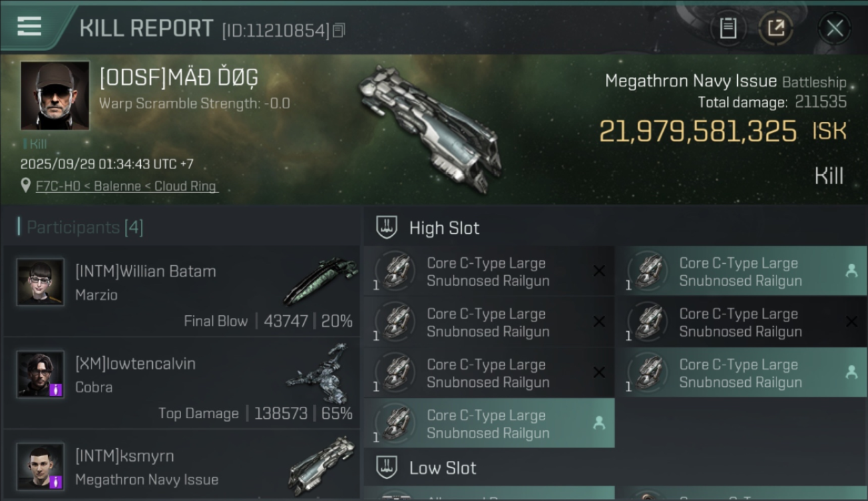Click the location pin icon near F7C-H0
868x501 pixels.
coord(25,185)
